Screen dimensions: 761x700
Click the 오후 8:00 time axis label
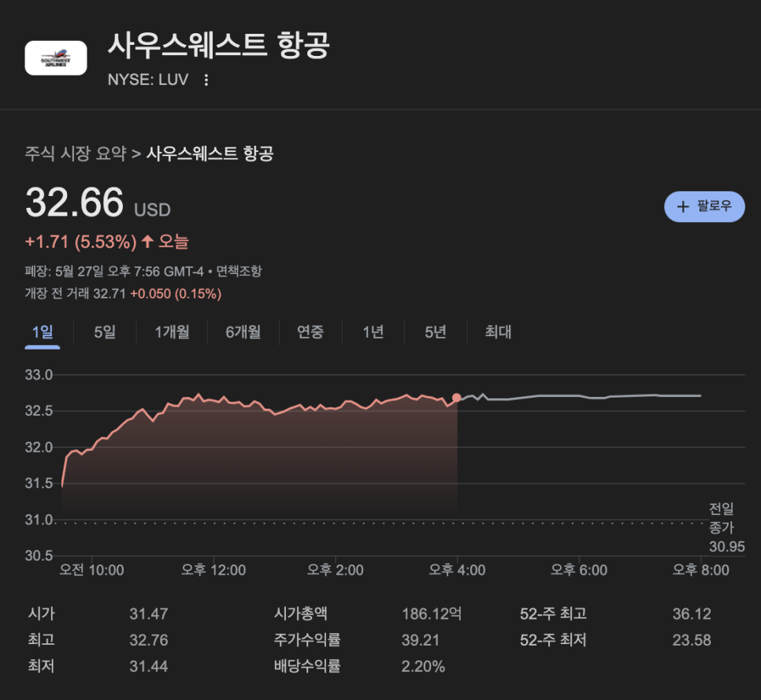[x=701, y=570]
